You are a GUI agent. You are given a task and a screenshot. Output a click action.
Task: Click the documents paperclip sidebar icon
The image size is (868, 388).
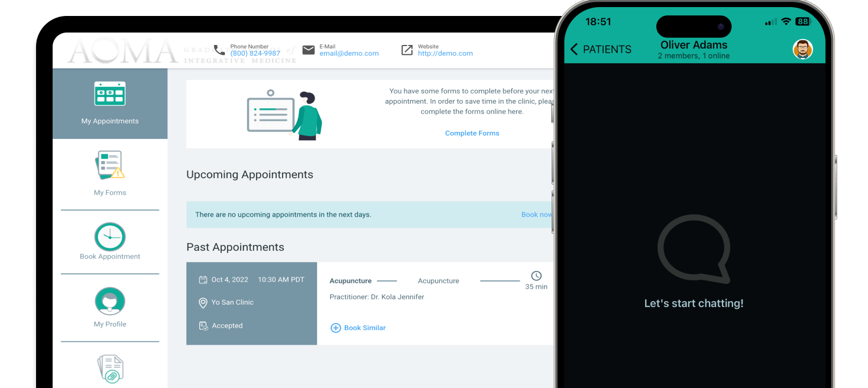[110, 369]
